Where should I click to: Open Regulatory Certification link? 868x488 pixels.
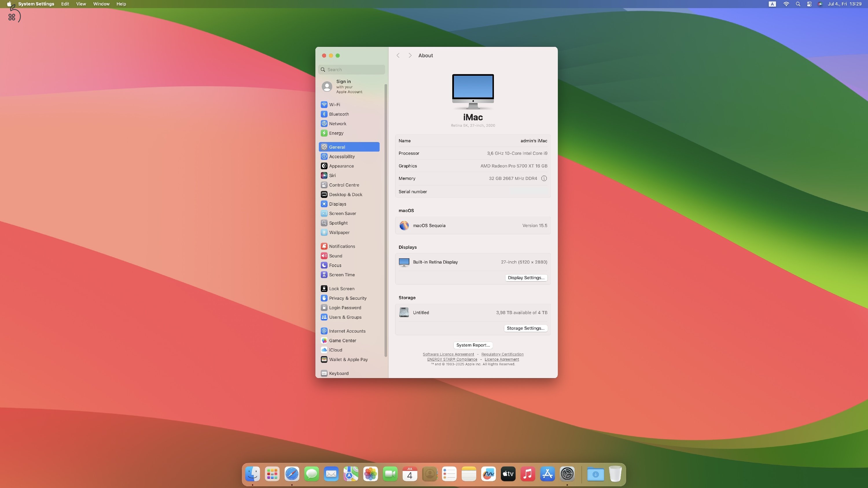click(x=502, y=354)
